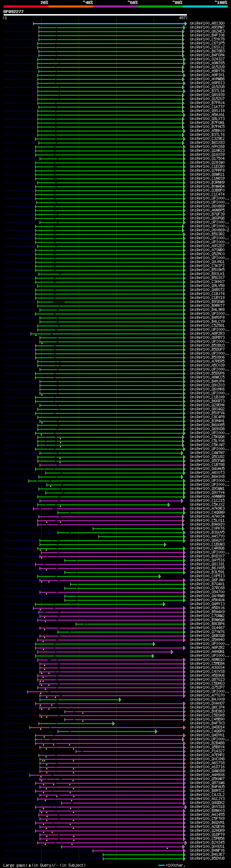This screenshot has height=868, width=231.
Task: Select label UniRef100_A5BHJ0
Action: (207, 131)
